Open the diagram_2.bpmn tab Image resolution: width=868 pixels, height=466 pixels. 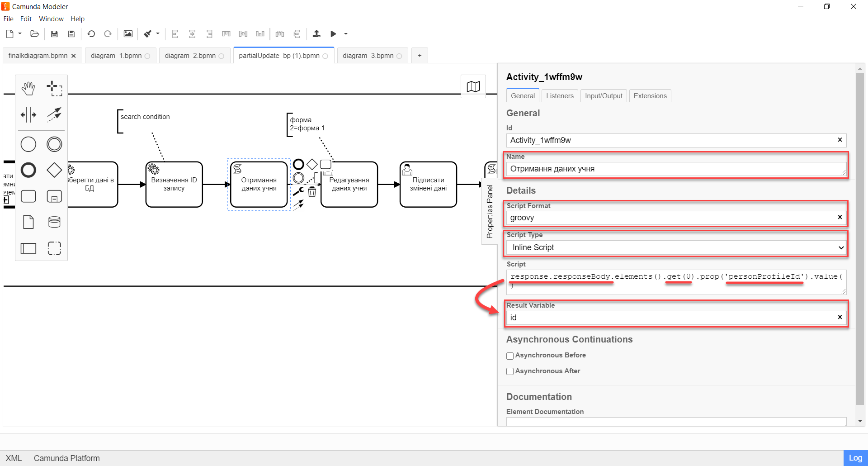(190, 56)
